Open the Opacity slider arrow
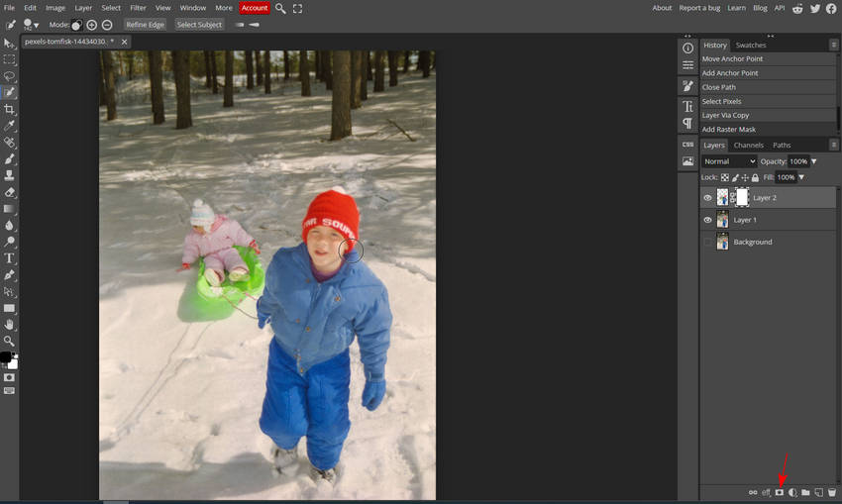842x504 pixels. 814,161
